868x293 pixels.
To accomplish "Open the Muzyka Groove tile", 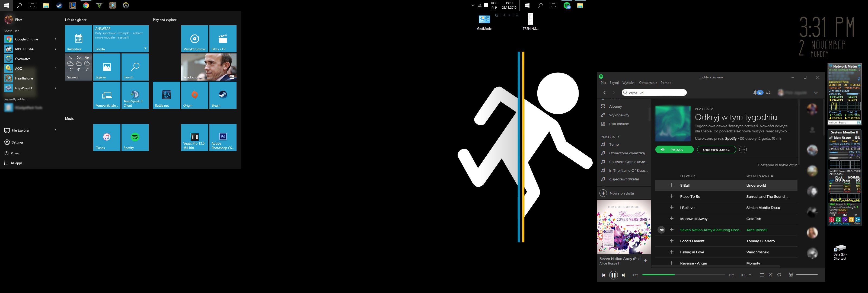I will [x=194, y=39].
